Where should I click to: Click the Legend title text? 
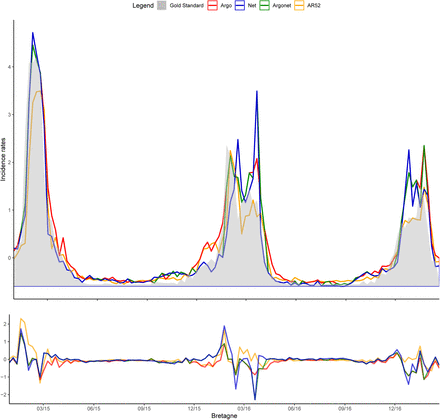click(143, 6)
